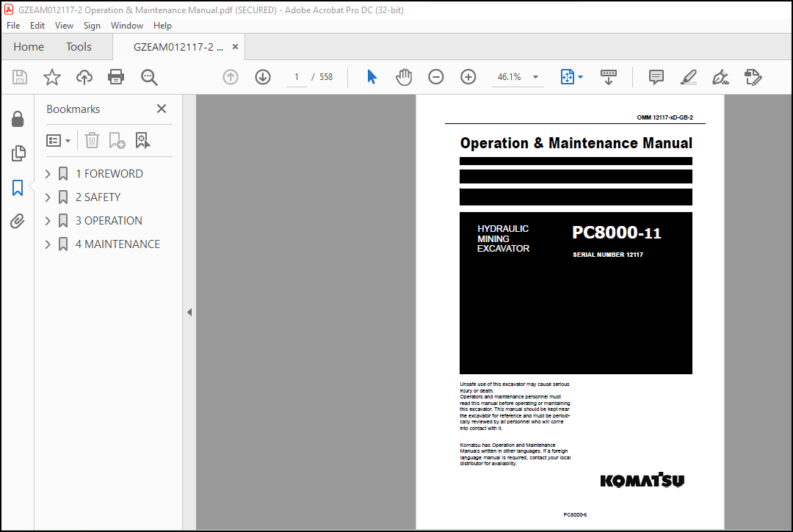
Task: Click the Save file icon
Action: [x=20, y=77]
